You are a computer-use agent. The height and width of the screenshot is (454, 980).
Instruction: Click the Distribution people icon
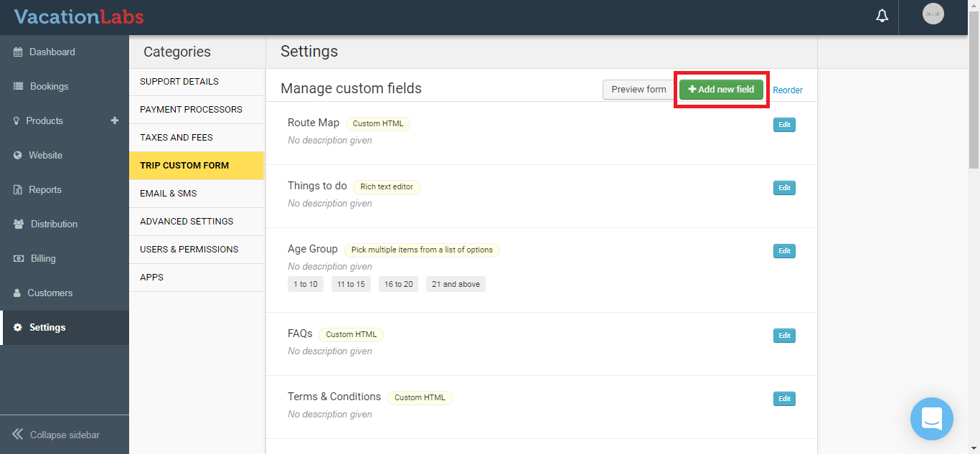tap(19, 224)
